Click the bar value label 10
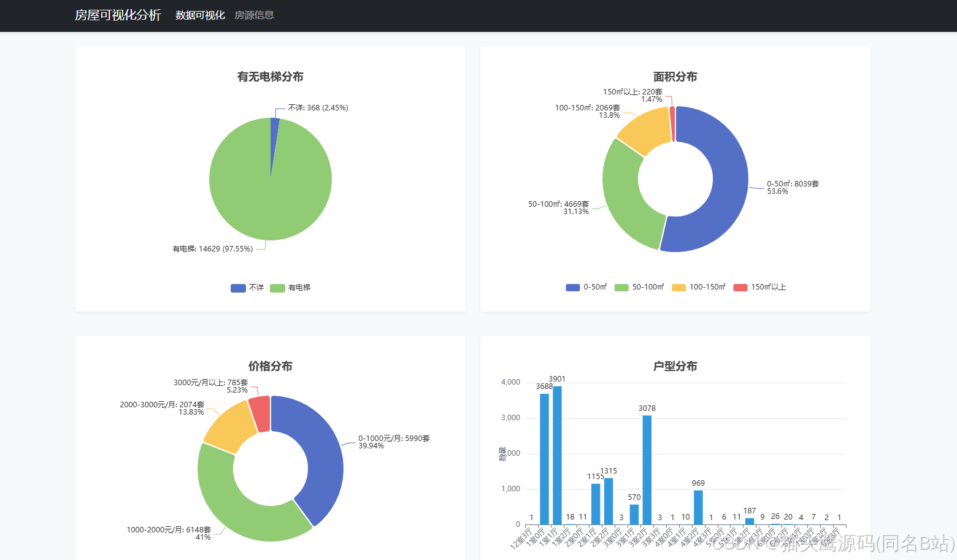 [x=685, y=517]
